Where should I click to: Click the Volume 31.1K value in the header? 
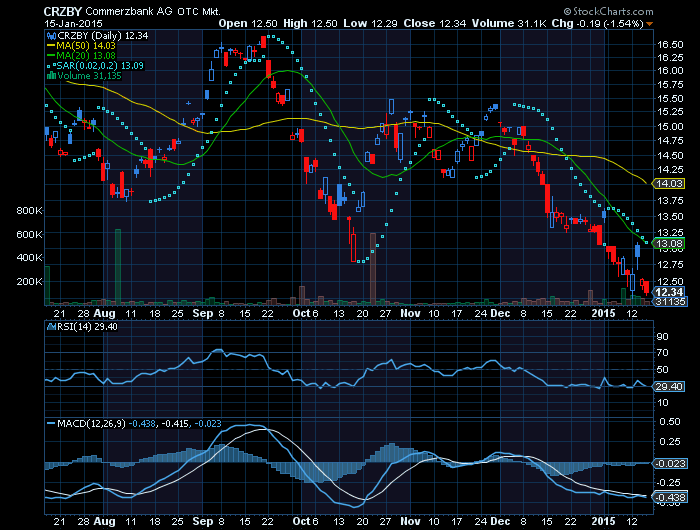509,24
